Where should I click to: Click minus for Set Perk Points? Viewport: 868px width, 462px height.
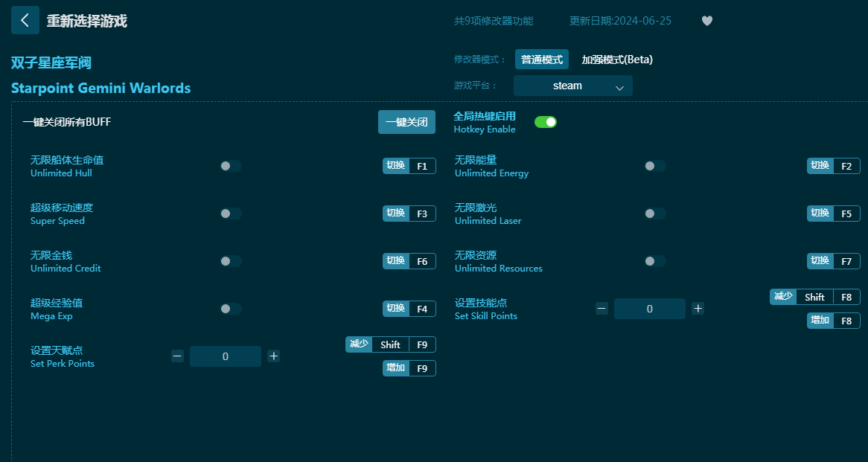(x=177, y=356)
